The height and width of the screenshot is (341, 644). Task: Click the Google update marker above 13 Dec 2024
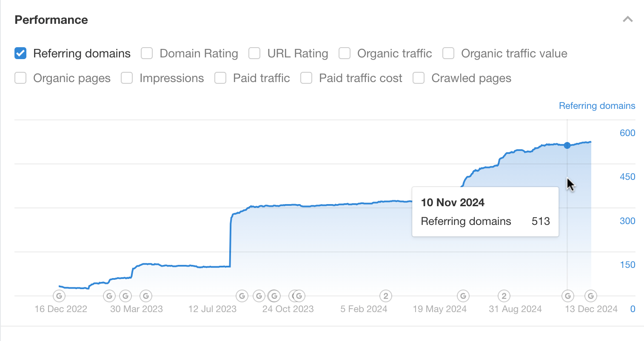click(x=567, y=296)
